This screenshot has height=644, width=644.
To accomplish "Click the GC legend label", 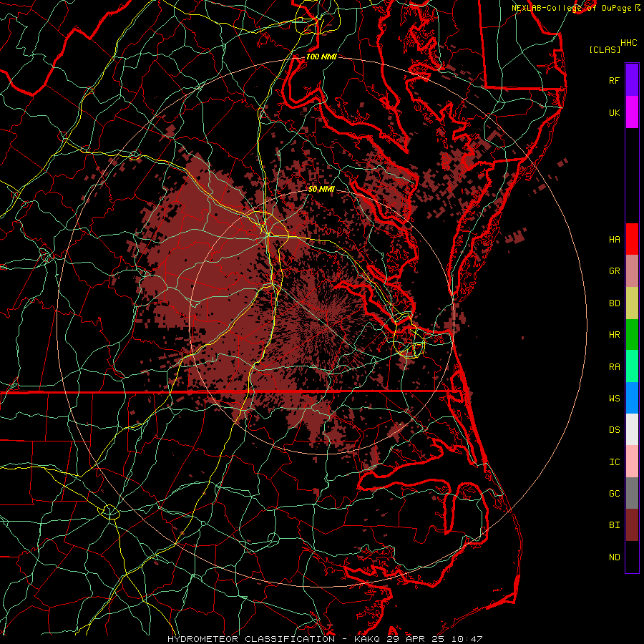I will (x=614, y=494).
